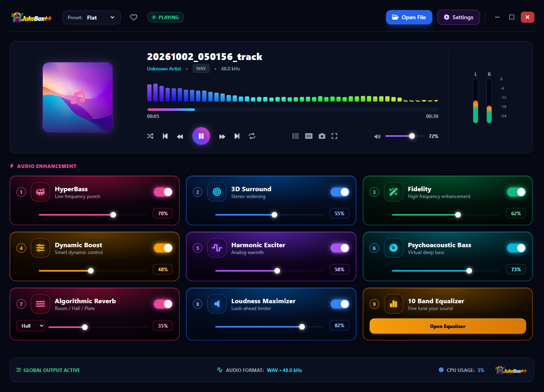Rewind the current track
Image resolution: width=544 pixels, height=392 pixels.
(180, 136)
